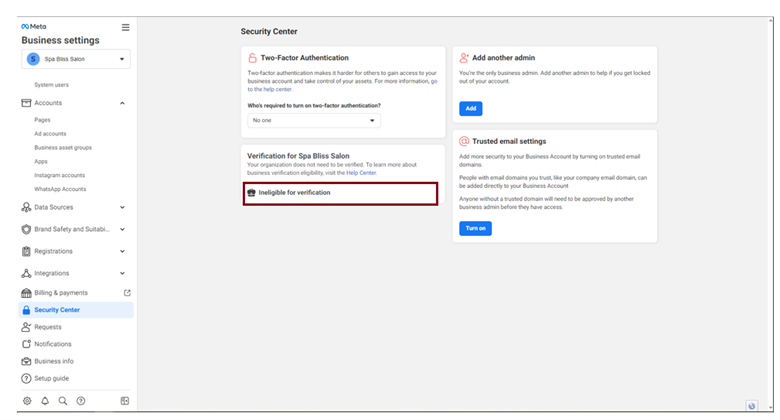Toggle sidebar panel layout icon

tap(125, 401)
